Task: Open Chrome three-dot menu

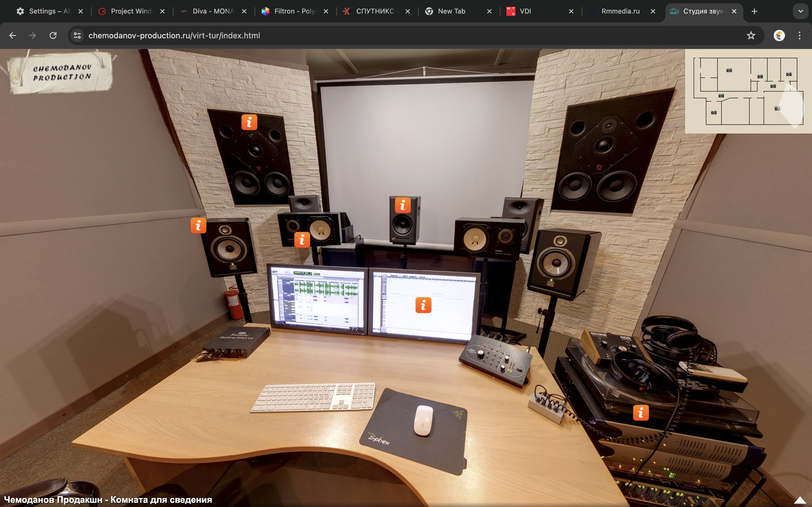Action: coord(800,35)
